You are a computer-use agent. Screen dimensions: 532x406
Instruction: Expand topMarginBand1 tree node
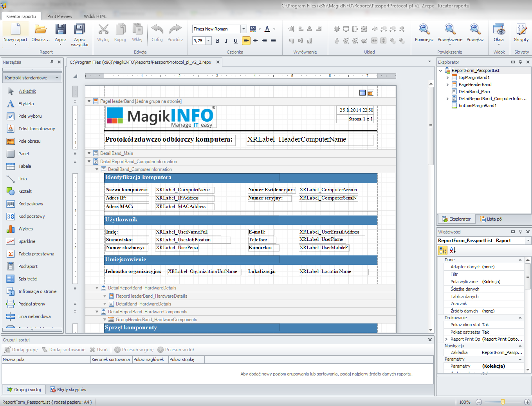pyautogui.click(x=447, y=77)
